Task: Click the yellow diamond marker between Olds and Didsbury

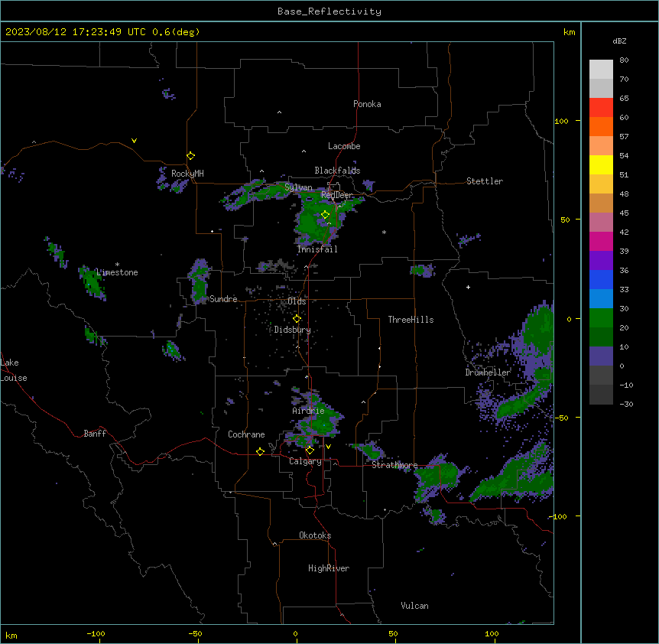Action: (297, 319)
